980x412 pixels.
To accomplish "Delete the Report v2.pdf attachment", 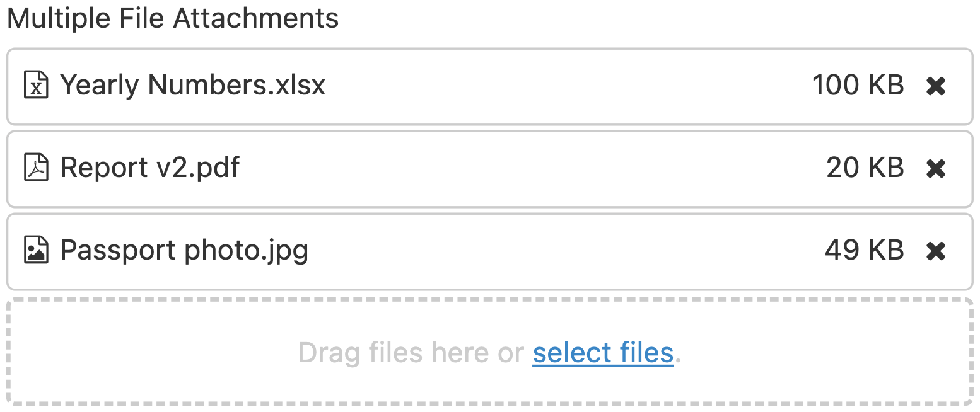I will point(936,169).
